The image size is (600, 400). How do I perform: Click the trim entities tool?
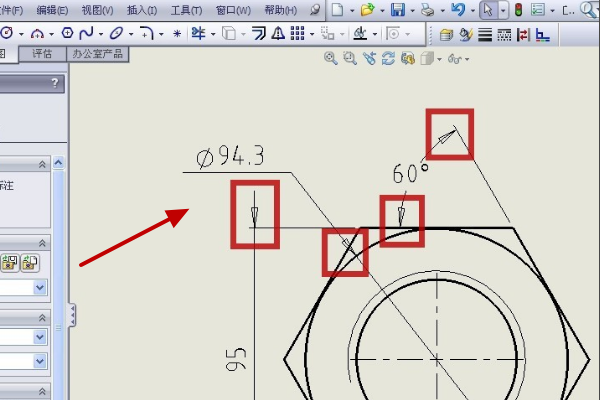[x=198, y=33]
